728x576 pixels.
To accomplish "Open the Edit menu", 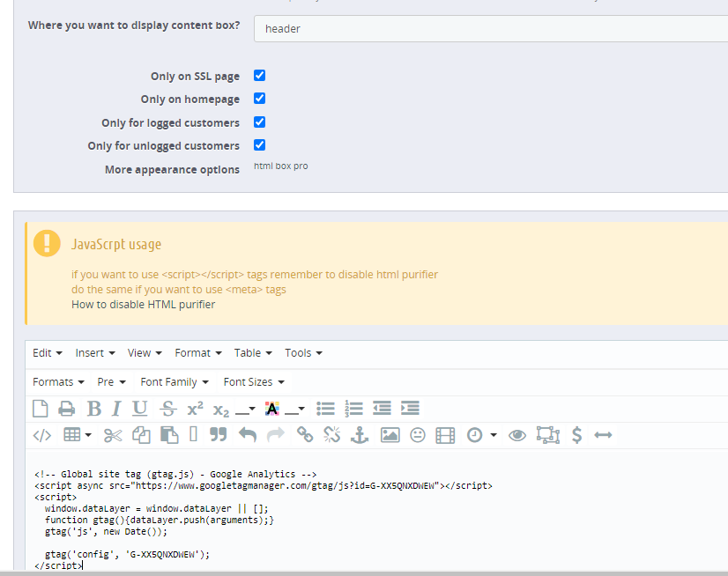I will click(48, 353).
